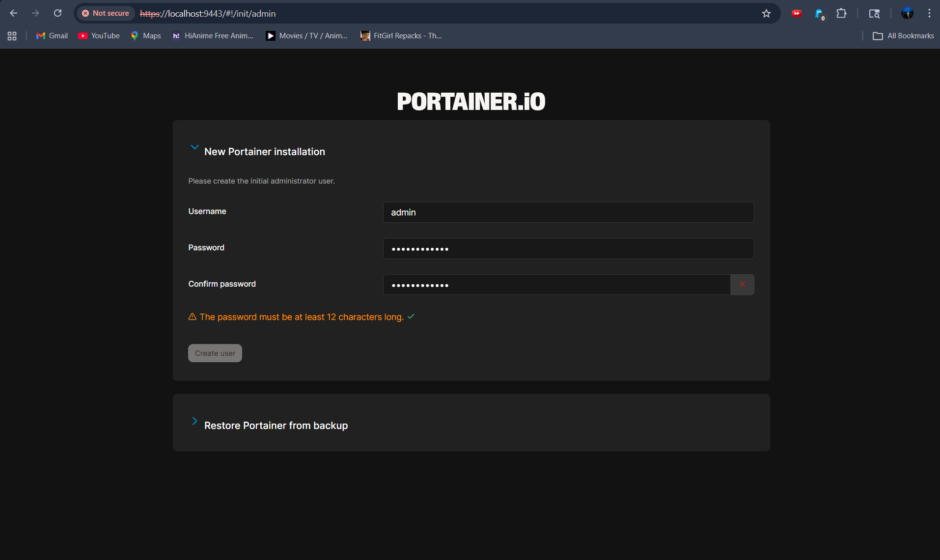The height and width of the screenshot is (560, 940).
Task: Open the Google Maps bookmark icon
Action: click(x=134, y=35)
